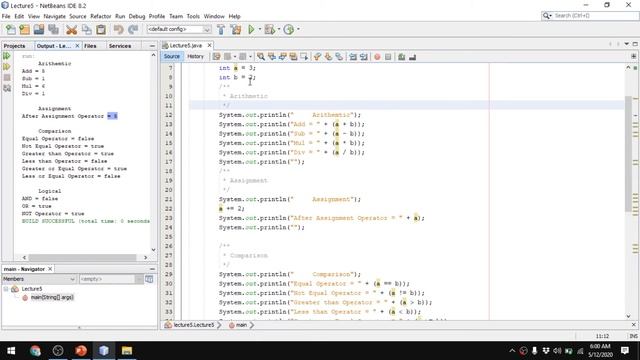Click the Cut scissors icon
The height and width of the screenshot is (360, 640).
71,29
